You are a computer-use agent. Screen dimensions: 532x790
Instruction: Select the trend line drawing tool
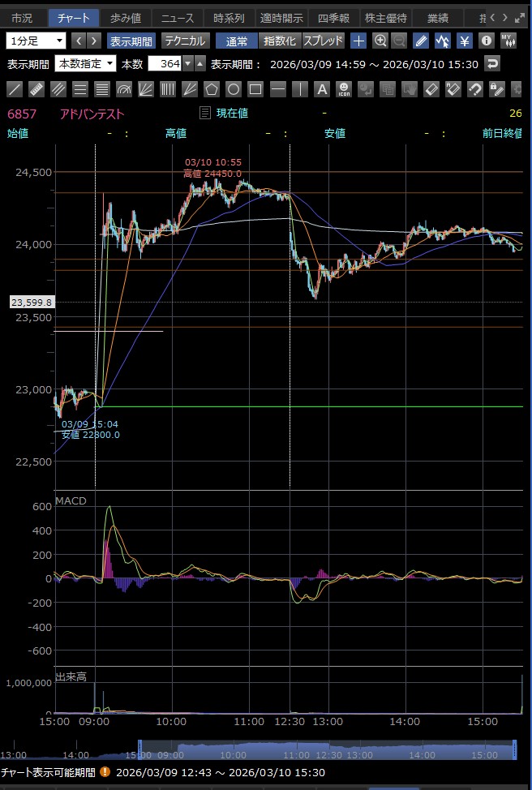pos(15,89)
